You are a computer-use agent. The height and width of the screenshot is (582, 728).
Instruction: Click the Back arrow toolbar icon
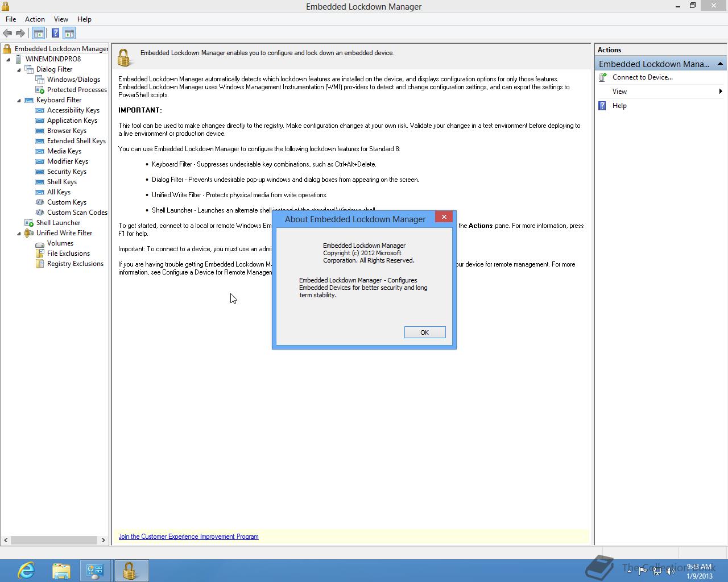(7, 33)
